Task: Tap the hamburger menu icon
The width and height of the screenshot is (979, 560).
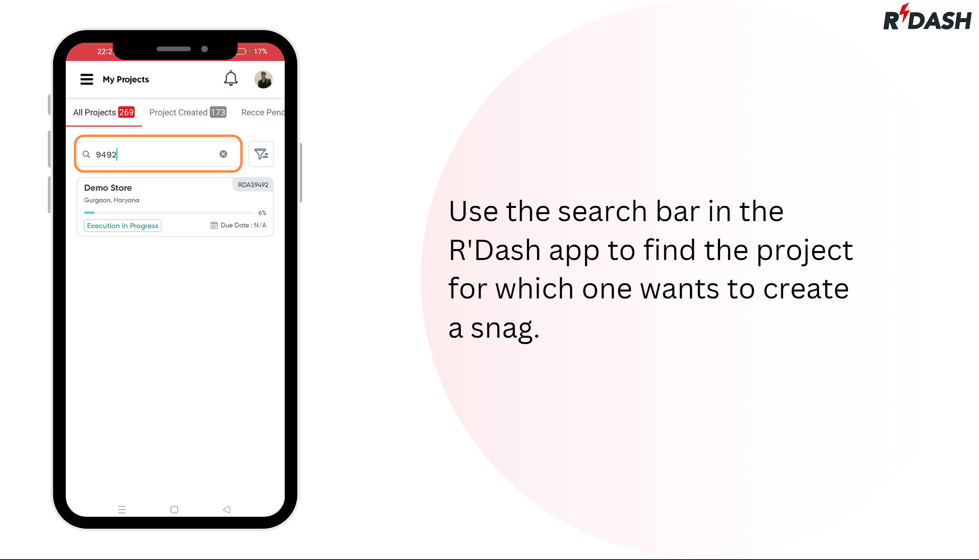Action: (x=87, y=79)
